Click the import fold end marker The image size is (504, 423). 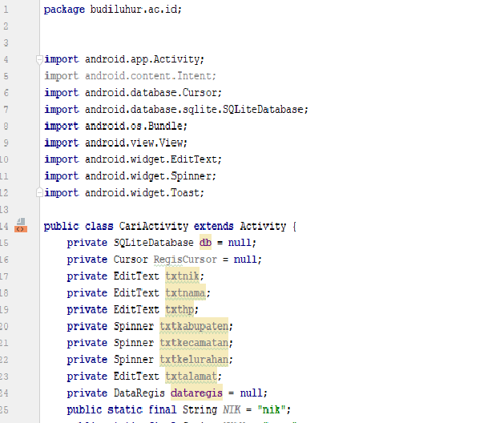[39, 192]
